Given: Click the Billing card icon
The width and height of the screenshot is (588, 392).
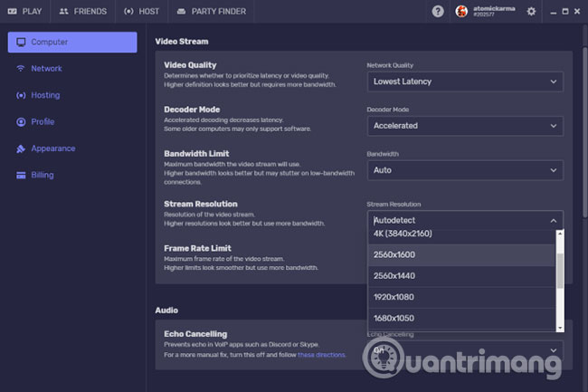Looking at the screenshot, I should pyautogui.click(x=21, y=176).
